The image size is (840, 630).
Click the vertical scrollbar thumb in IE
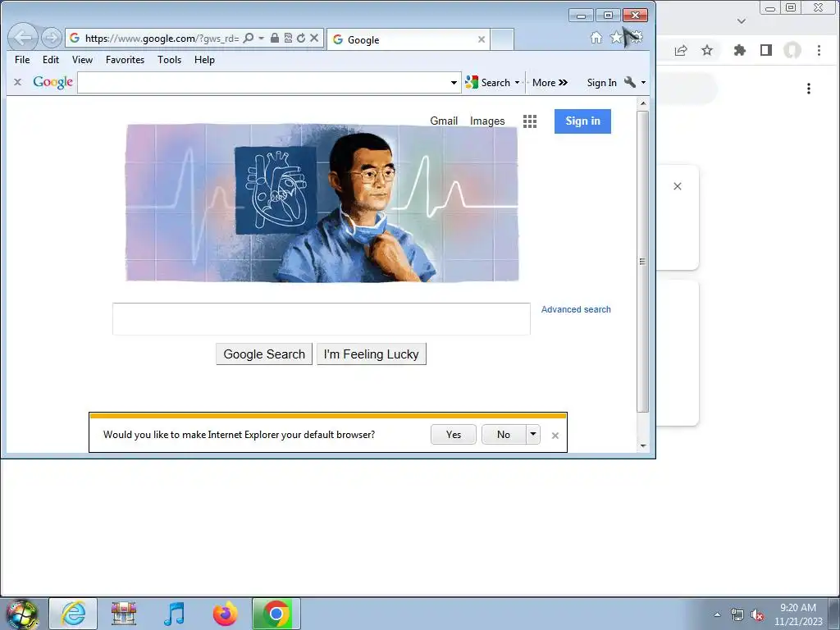pyautogui.click(x=643, y=262)
